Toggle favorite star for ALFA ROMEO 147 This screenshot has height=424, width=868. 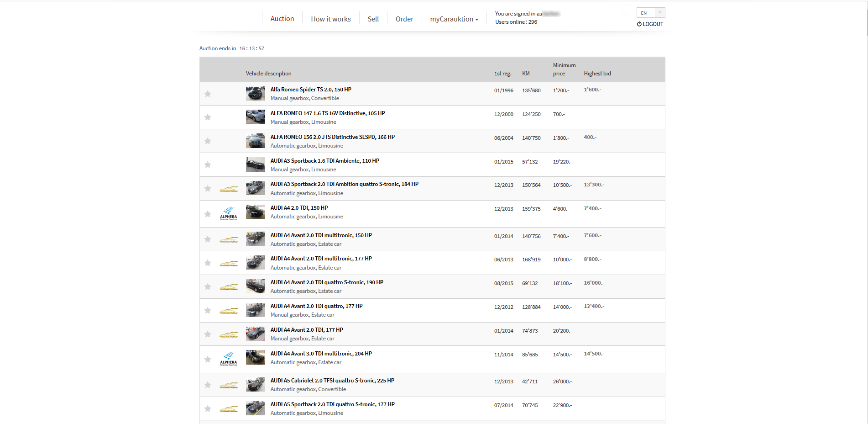pyautogui.click(x=208, y=117)
